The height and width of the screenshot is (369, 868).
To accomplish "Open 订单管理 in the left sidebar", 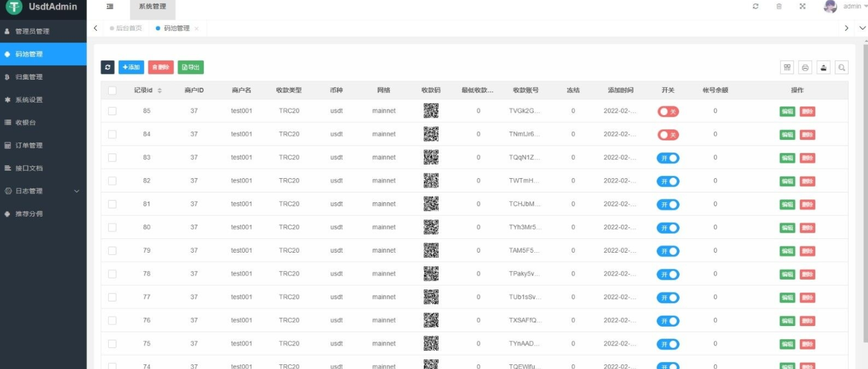I will pos(30,145).
